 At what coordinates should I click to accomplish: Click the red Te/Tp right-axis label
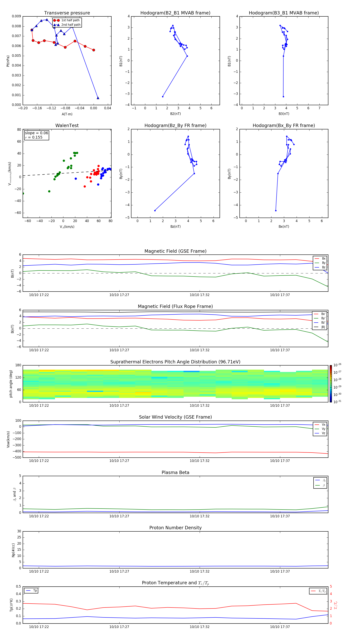coord(336,605)
